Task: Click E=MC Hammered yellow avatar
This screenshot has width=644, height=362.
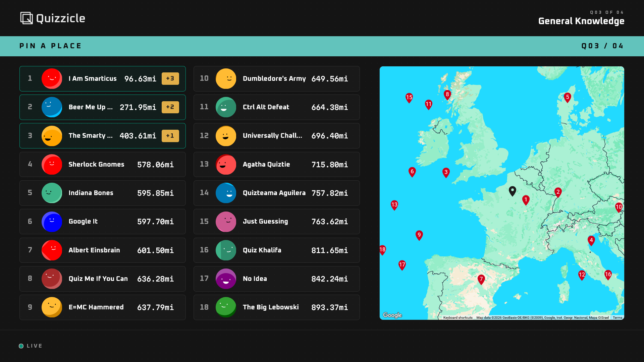Action: coord(52,307)
